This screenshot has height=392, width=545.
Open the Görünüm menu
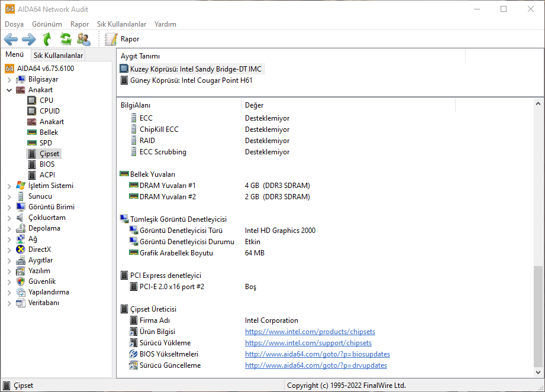tap(47, 24)
